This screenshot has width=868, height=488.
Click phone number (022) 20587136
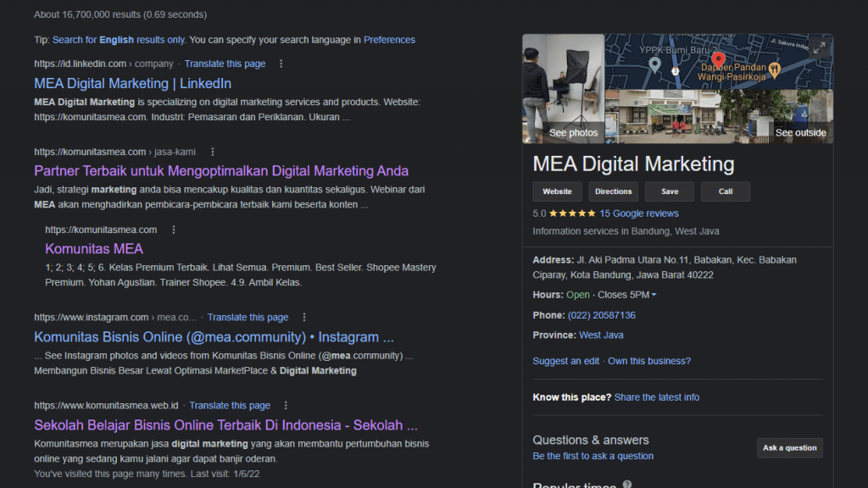click(x=602, y=315)
